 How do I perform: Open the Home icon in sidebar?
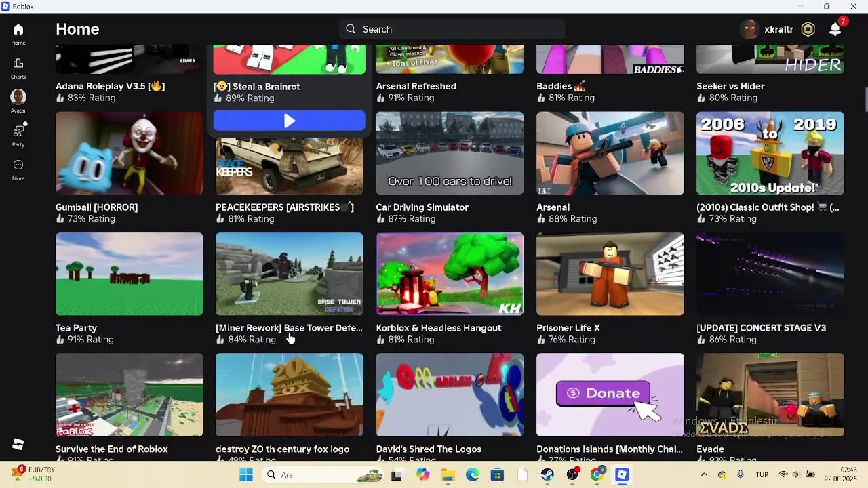18,30
